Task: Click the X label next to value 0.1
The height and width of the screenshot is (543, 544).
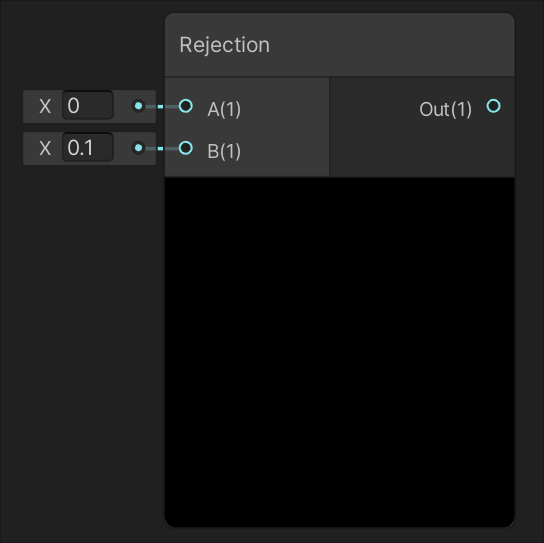Action: point(45,149)
